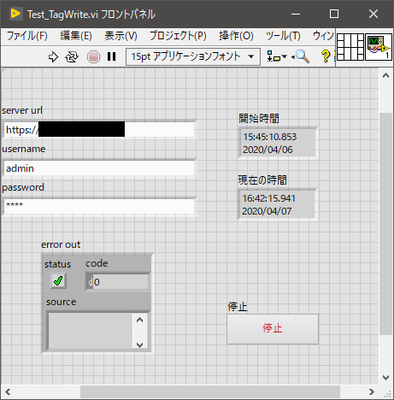Click the vertical scrollbar thumb
Screen dimensions: 394x400
point(386,224)
